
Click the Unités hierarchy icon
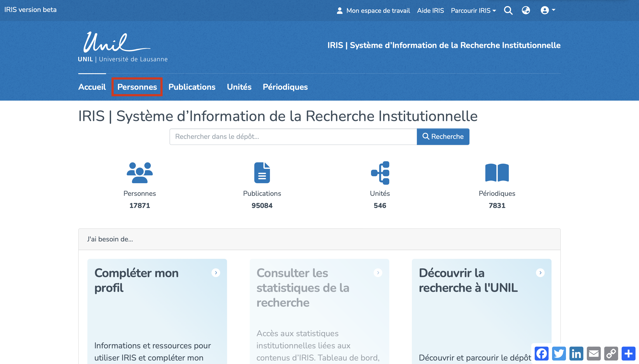click(380, 173)
